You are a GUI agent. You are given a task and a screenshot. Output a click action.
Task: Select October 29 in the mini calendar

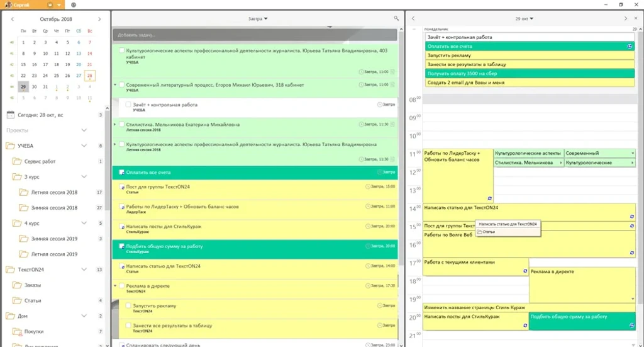[x=23, y=87]
